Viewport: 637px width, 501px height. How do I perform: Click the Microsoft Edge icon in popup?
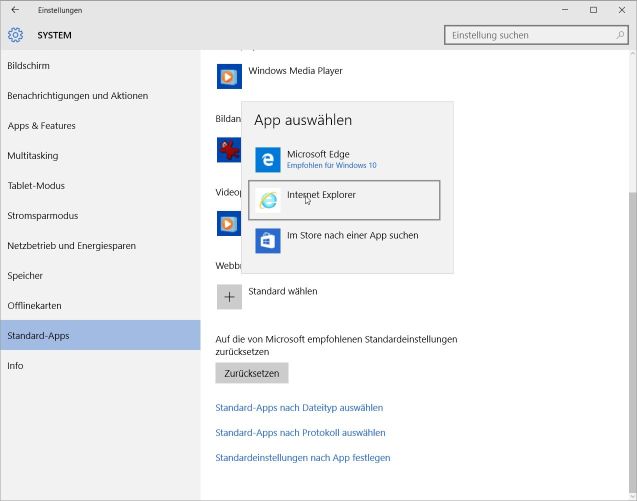pyautogui.click(x=268, y=160)
